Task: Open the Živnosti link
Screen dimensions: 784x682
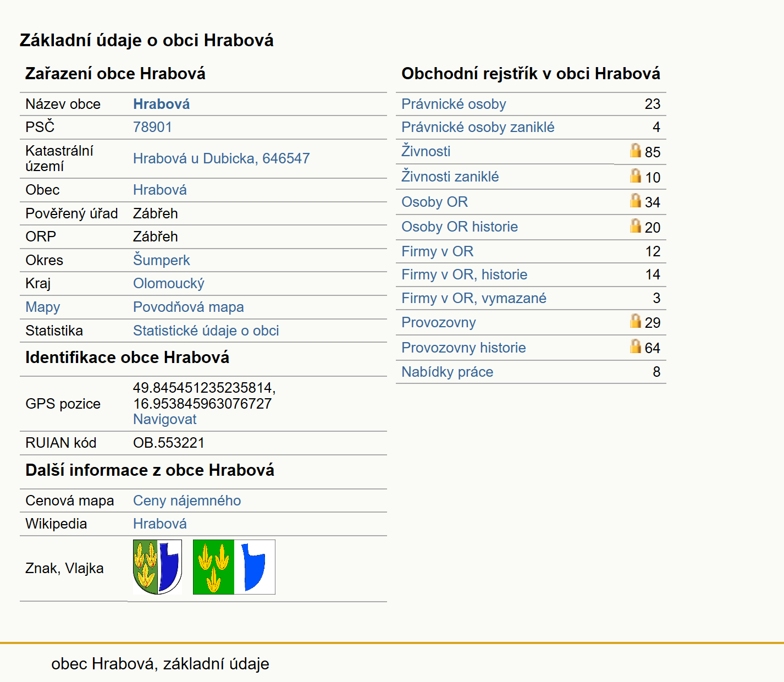Action: tap(426, 151)
